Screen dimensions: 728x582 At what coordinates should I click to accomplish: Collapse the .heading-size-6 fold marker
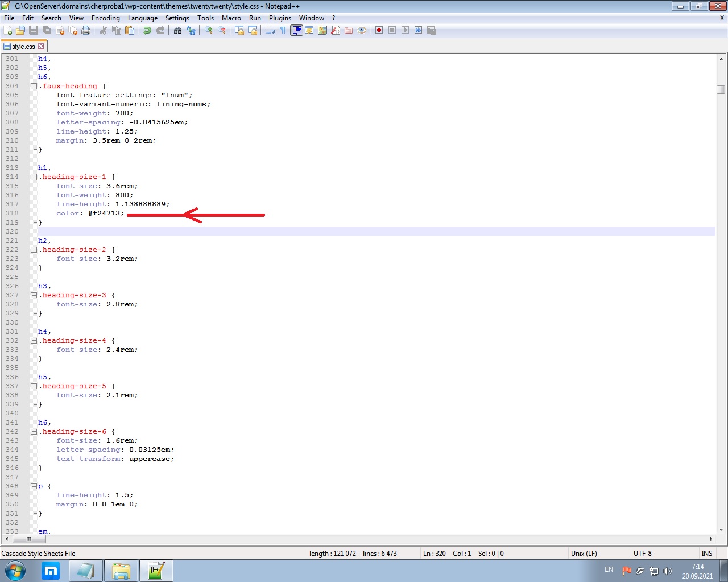[34, 432]
